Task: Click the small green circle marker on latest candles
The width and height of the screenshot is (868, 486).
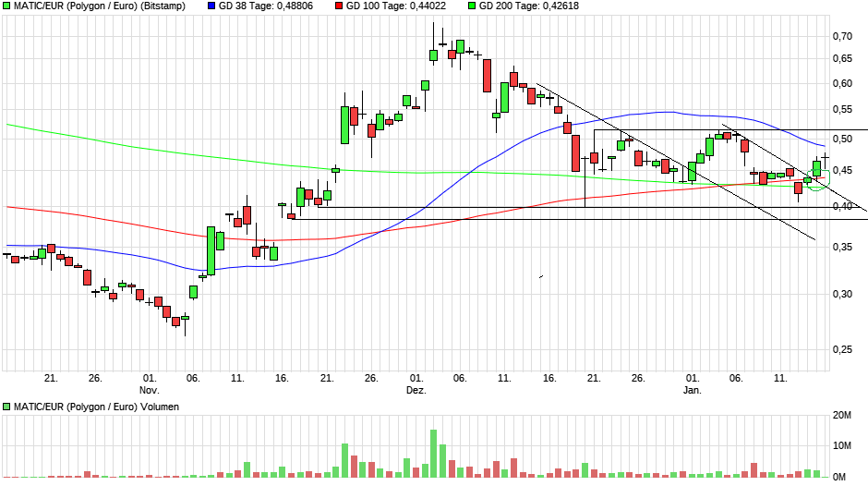Action: tap(817, 181)
